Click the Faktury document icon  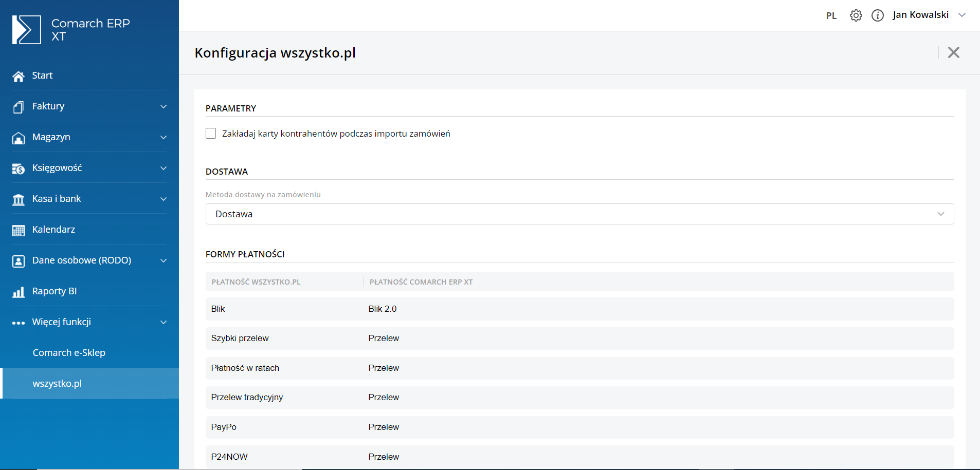pyautogui.click(x=19, y=107)
